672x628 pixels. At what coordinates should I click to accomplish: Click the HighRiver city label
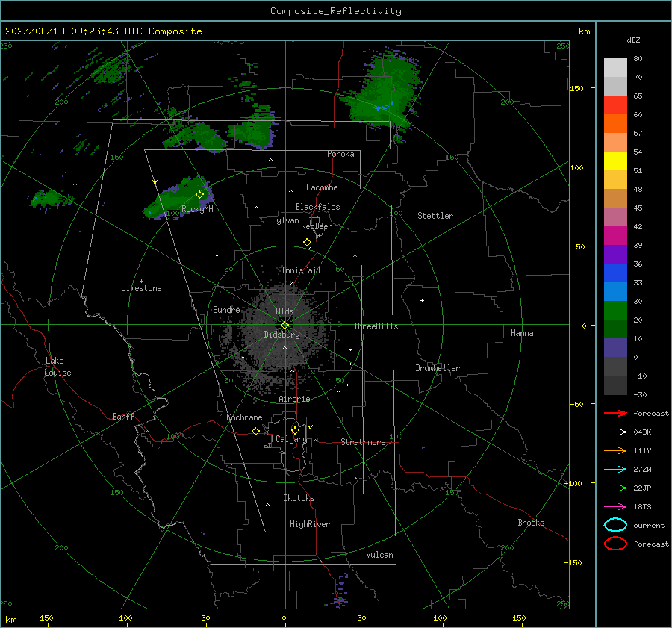(x=310, y=524)
